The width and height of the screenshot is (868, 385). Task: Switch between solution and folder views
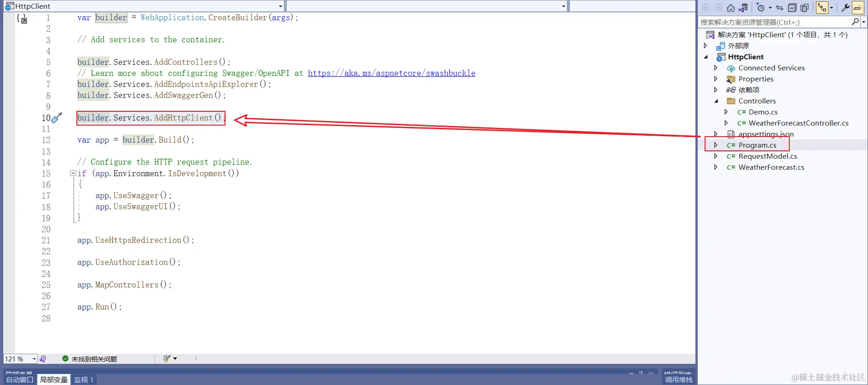(743, 8)
